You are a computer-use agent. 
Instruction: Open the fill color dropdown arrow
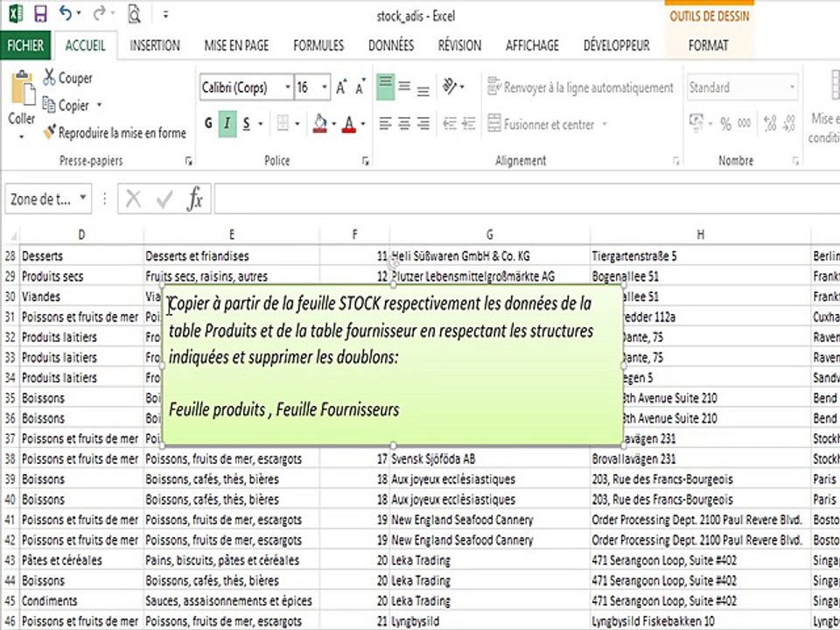point(333,124)
